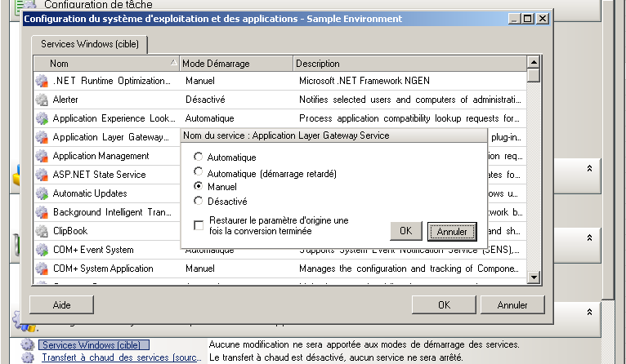Enable Restaurer le paramètre d'origine checkbox
This screenshot has height=364, width=626.
tap(199, 225)
